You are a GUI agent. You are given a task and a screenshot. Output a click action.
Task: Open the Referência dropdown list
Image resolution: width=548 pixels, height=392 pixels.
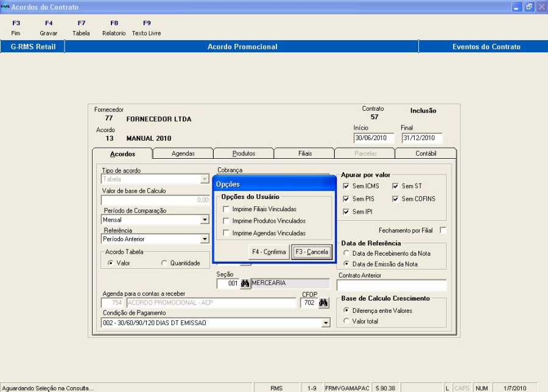tap(205, 239)
